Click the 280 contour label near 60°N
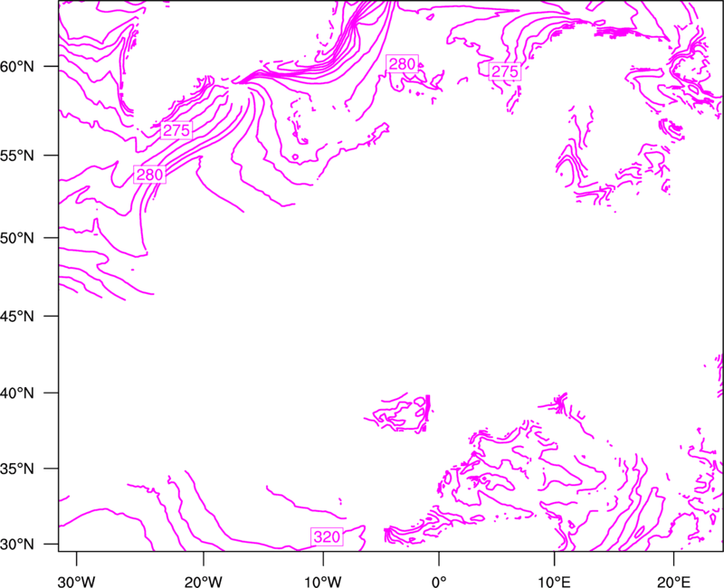Image resolution: width=724 pixels, height=588 pixels. tap(402, 63)
